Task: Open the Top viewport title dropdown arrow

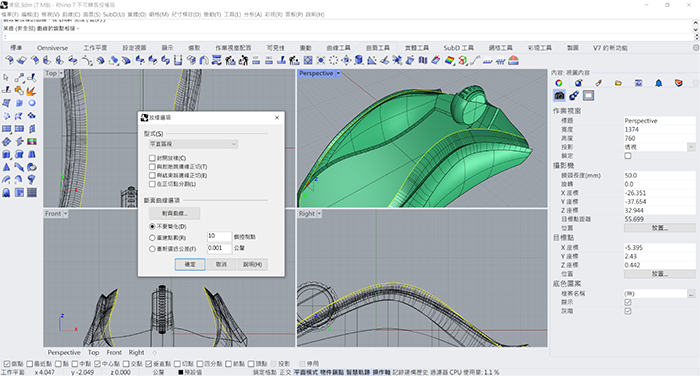Action: click(x=61, y=73)
